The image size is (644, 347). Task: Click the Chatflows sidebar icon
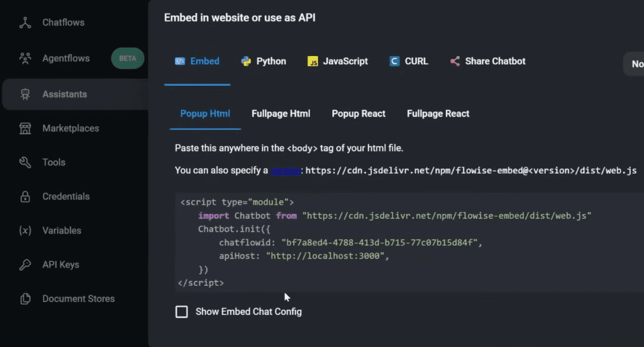point(25,23)
